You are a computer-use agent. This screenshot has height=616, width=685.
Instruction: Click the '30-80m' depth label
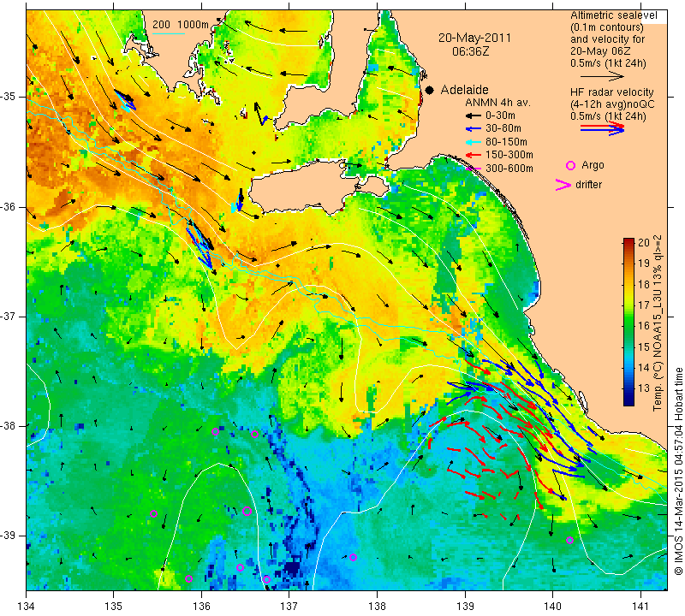click(x=503, y=129)
